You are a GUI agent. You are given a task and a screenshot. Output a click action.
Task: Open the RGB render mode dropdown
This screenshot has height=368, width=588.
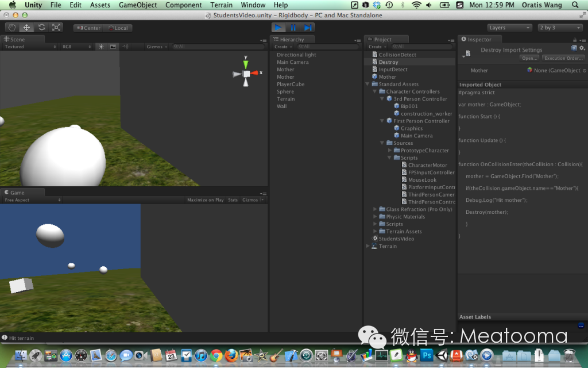(77, 47)
